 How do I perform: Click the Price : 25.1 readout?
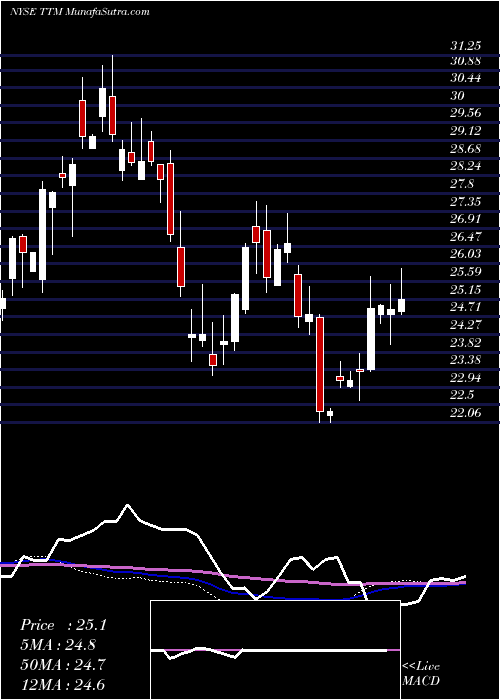63,625
